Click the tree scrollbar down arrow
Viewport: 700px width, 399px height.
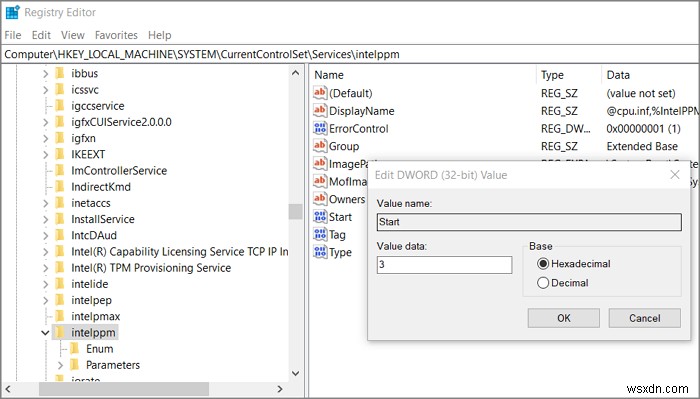pyautogui.click(x=295, y=373)
